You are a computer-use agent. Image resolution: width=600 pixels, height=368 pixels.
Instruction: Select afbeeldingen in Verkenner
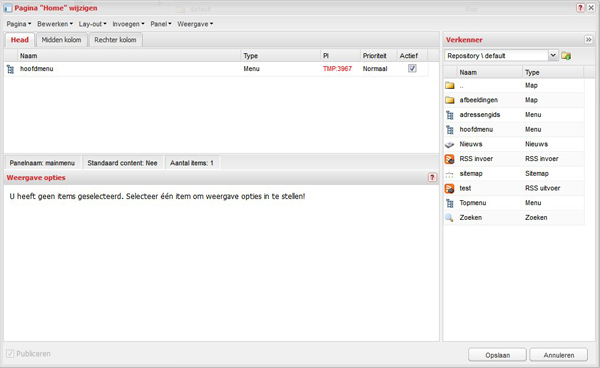[479, 100]
